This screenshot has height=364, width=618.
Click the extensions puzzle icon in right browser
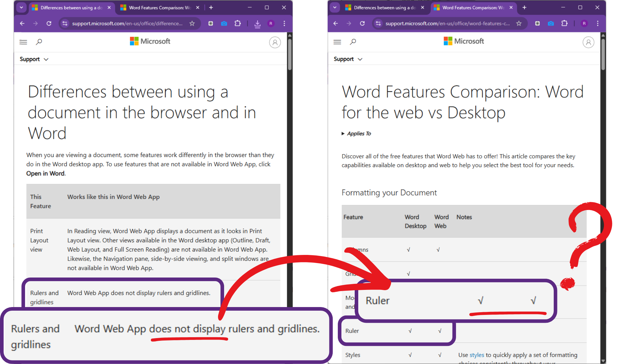pyautogui.click(x=564, y=24)
